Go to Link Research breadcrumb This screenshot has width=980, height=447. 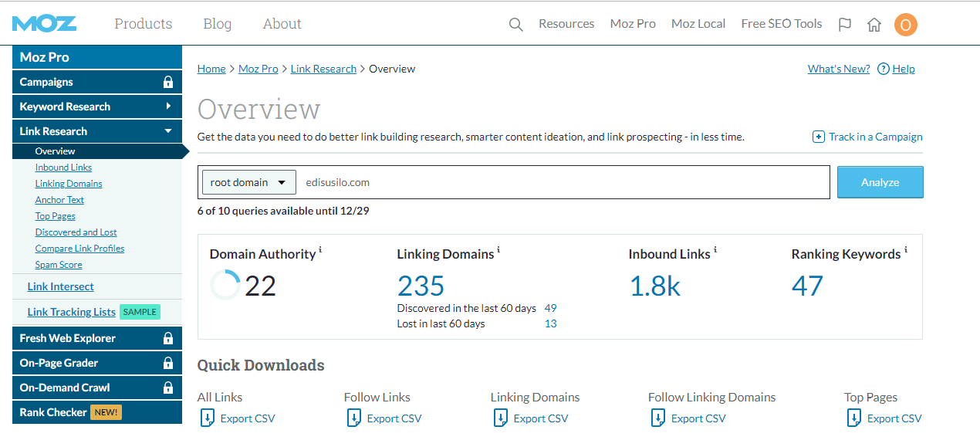point(323,69)
